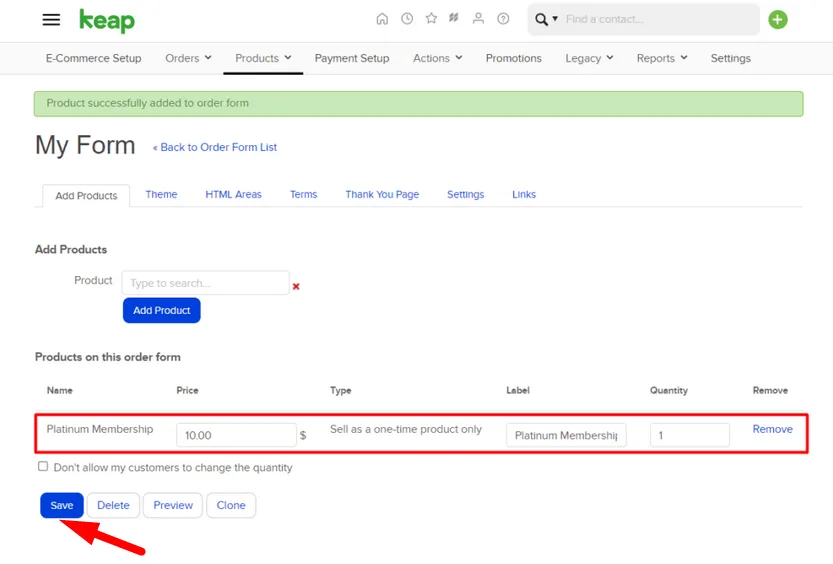833x564 pixels.
Task: Click the search magnifier icon
Action: pyautogui.click(x=541, y=20)
